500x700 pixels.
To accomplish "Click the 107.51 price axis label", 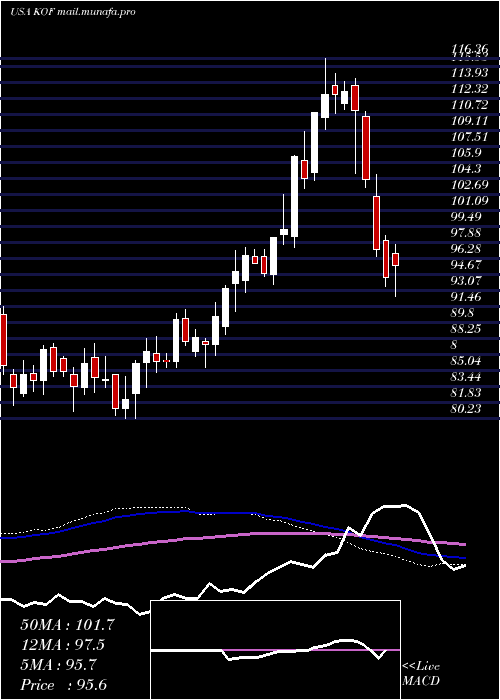I will tap(470, 137).
